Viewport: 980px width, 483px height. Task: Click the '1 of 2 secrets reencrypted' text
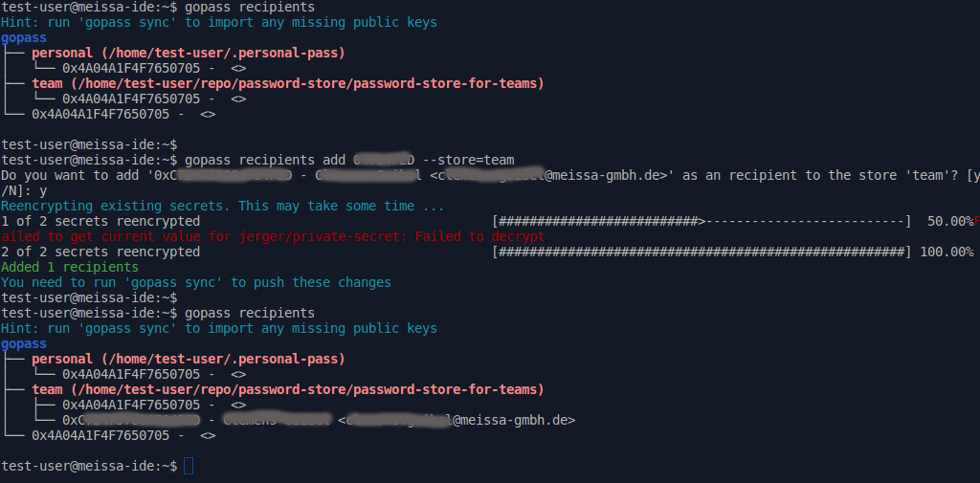100,221
